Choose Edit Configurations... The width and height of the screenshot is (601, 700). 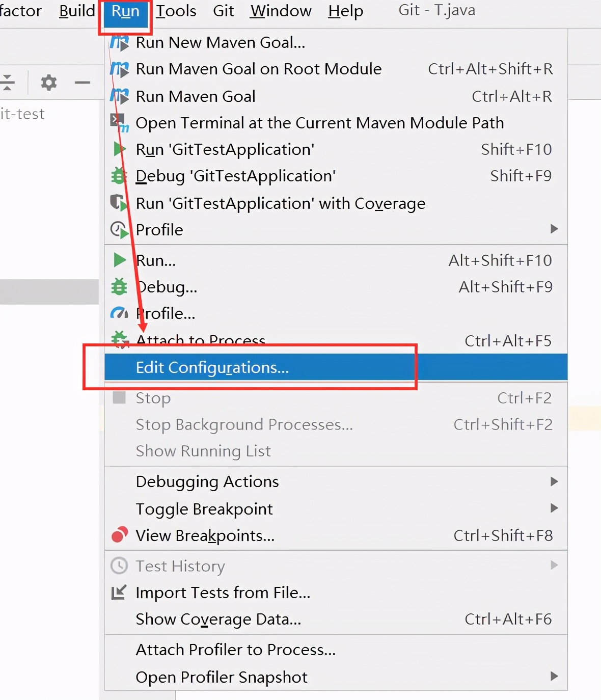pyautogui.click(x=336, y=367)
